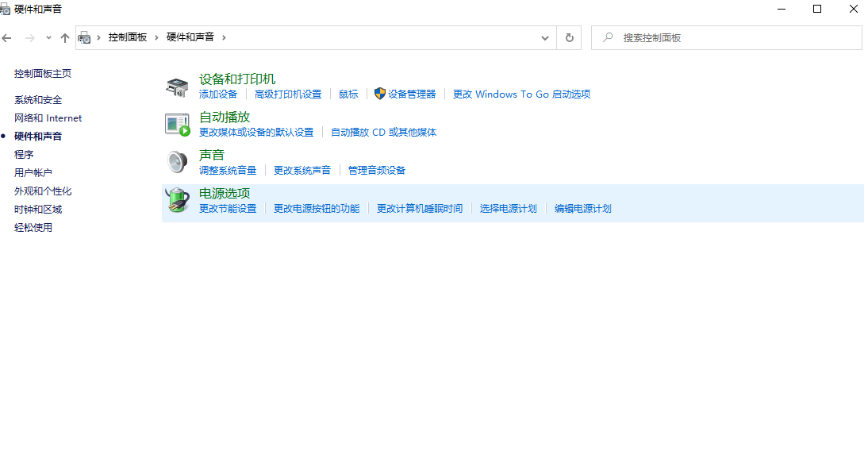Open the Power Options battery icon
This screenshot has height=474, width=868.
(x=177, y=200)
